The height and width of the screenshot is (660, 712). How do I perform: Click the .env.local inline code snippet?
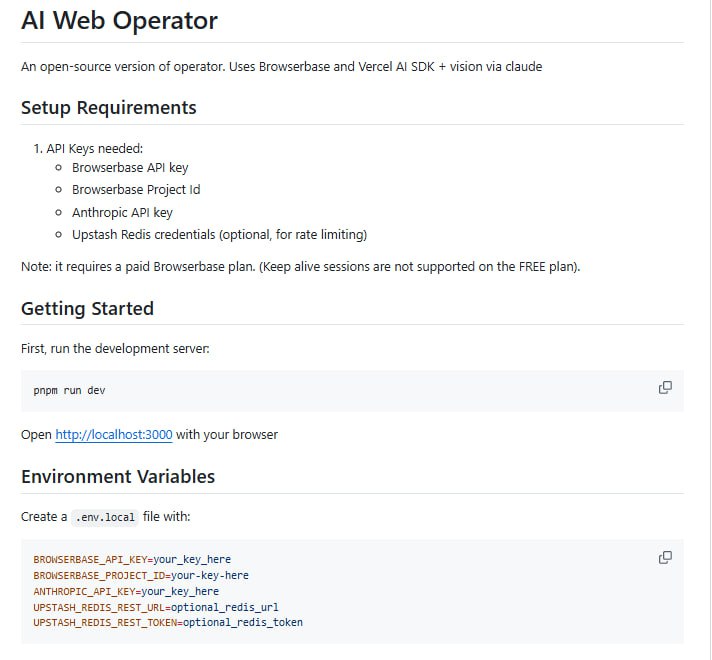(x=105, y=517)
